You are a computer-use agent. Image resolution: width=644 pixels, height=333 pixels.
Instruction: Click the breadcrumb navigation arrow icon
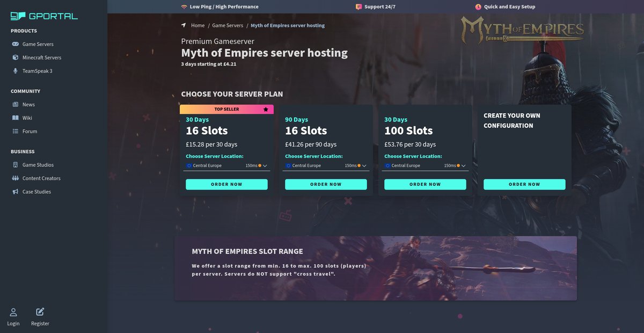coord(184,25)
